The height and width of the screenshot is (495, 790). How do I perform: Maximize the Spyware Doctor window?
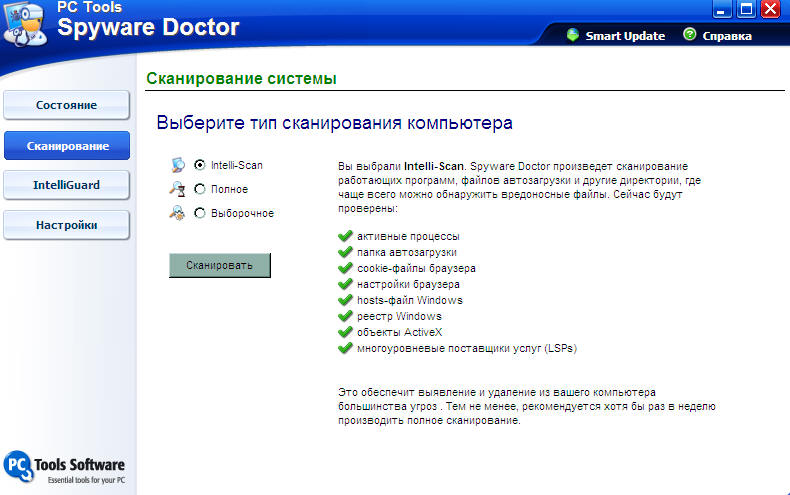746,9
